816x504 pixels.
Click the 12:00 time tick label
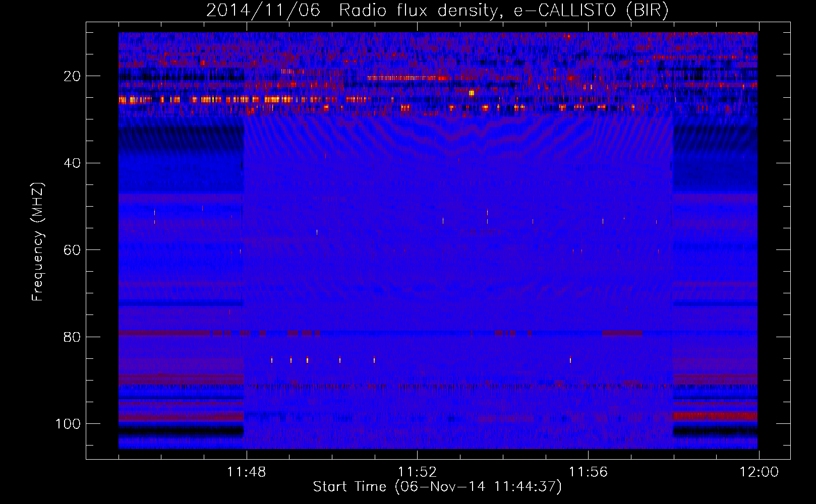coord(759,472)
